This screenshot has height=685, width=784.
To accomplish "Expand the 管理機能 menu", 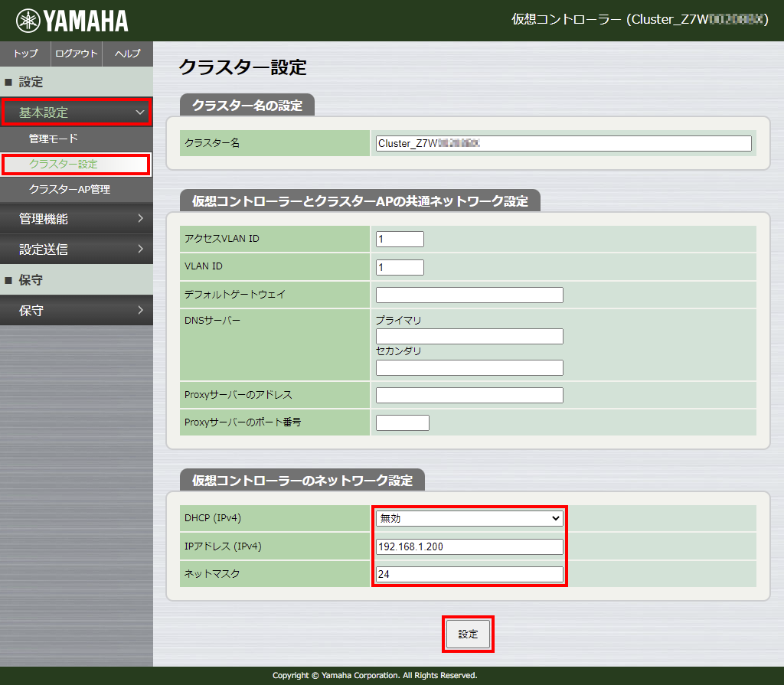I will point(77,219).
